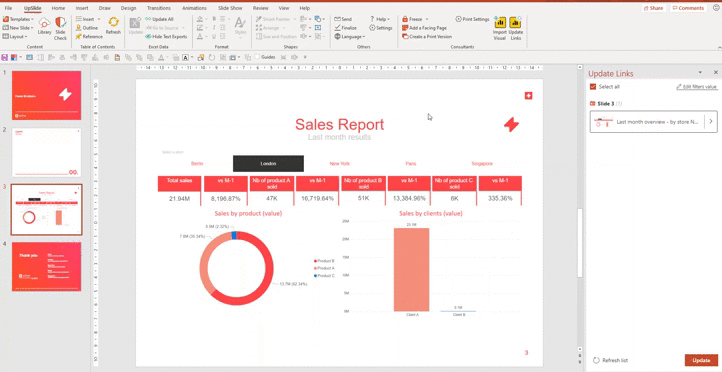The image size is (722, 372).
Task: Switch to the Insert tab
Action: point(82,8)
